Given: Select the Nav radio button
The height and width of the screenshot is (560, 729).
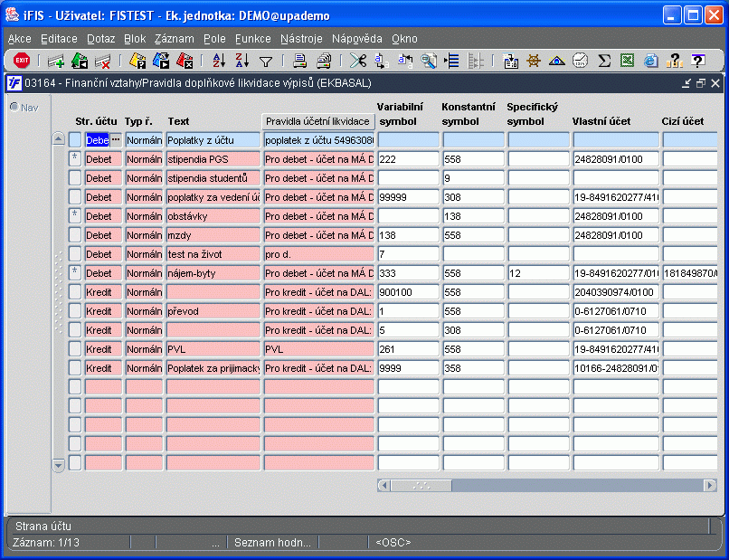Looking at the screenshot, I should 14,107.
